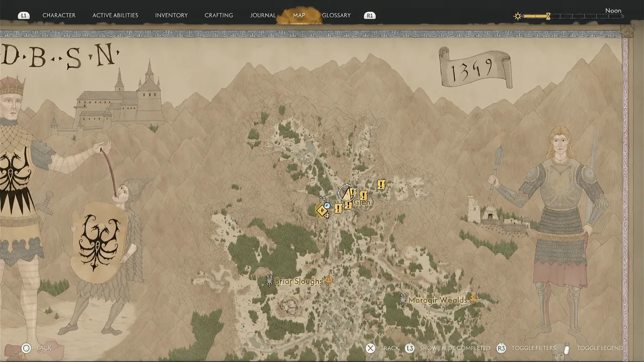
Task: Click the small white diamond marker below the clock
Action: click(x=327, y=216)
